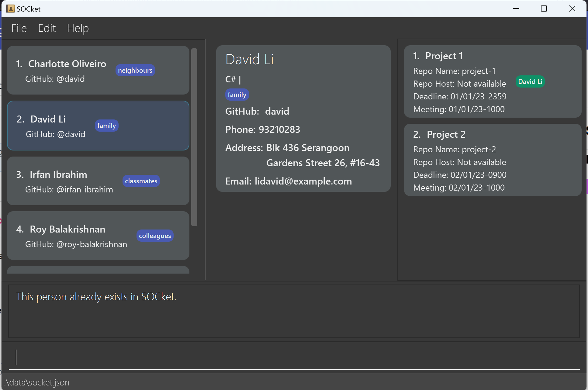Click the neighbours tag on Charlotte Oliveiro
The height and width of the screenshot is (390, 588).
[135, 71]
